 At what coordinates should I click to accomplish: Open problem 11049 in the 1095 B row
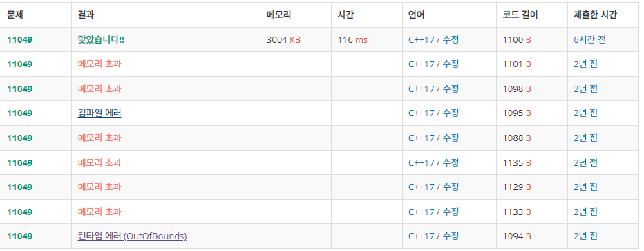20,113
